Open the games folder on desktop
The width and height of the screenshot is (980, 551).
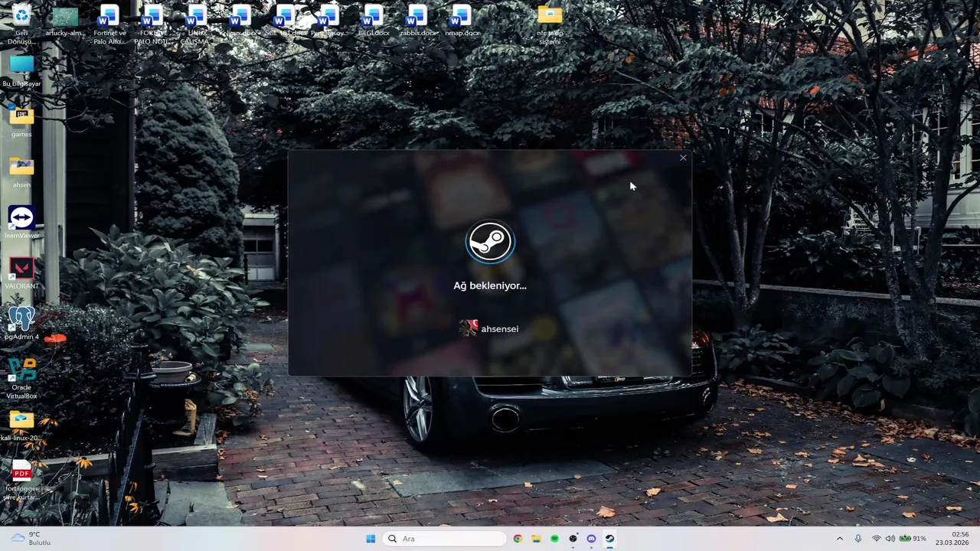tap(21, 122)
